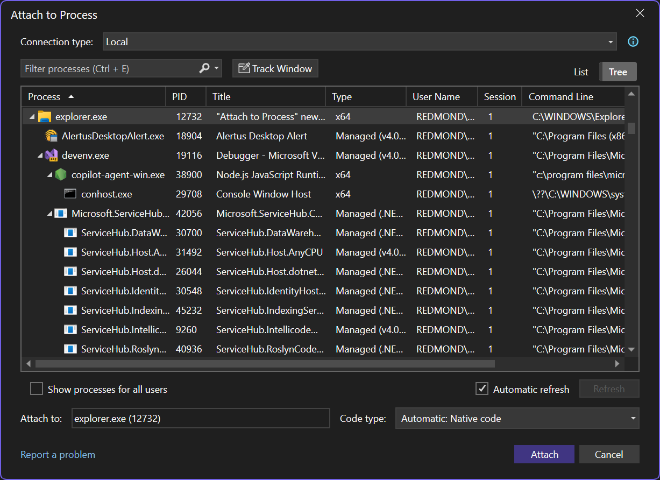The image size is (660, 480).
Task: Click the Attach button
Action: point(544,454)
